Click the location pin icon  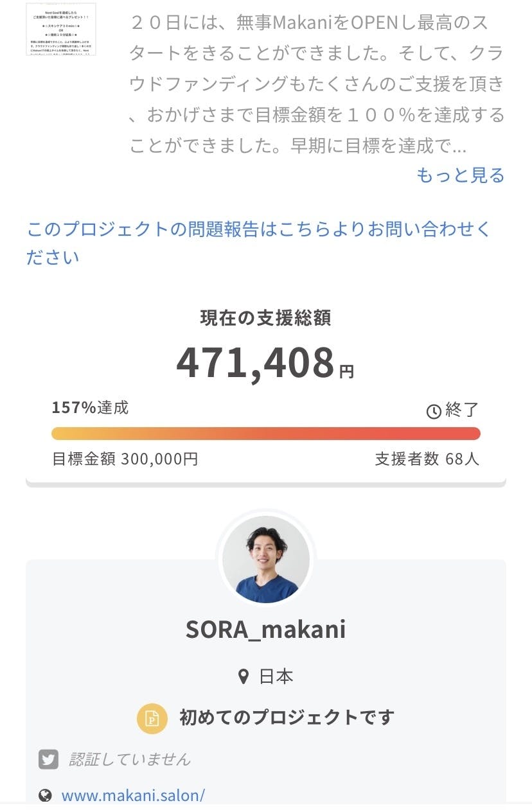[243, 676]
